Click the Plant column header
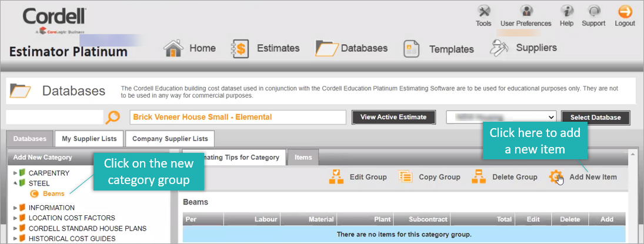This screenshot has height=244, width=644. [x=364, y=219]
